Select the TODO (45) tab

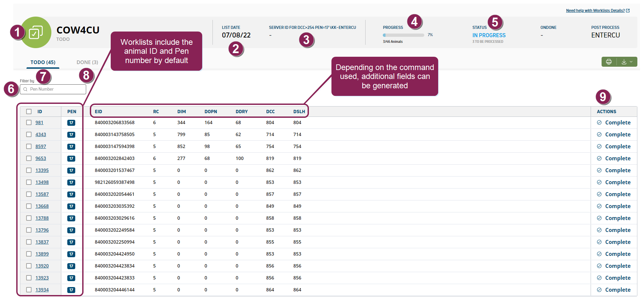click(43, 62)
